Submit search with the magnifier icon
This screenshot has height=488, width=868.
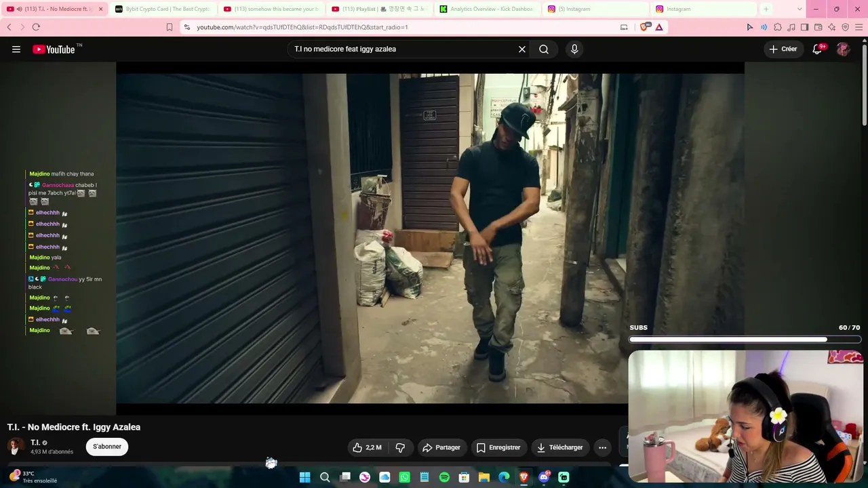pyautogui.click(x=544, y=49)
